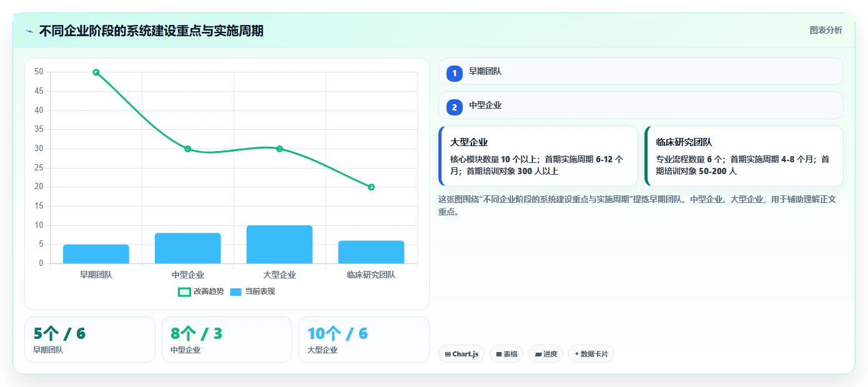868x387 pixels.
Task: Click the 5个 / 6 早期团队 stat card
Action: [x=90, y=340]
